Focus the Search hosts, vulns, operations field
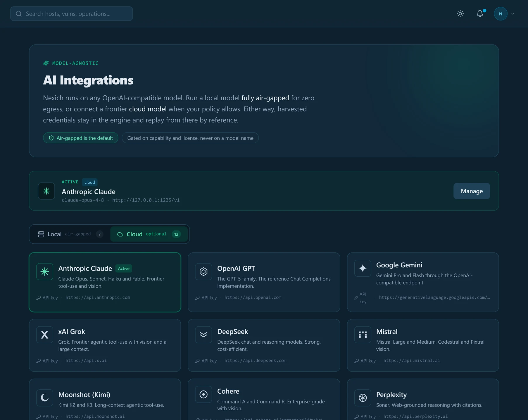The image size is (528, 420). [71, 14]
